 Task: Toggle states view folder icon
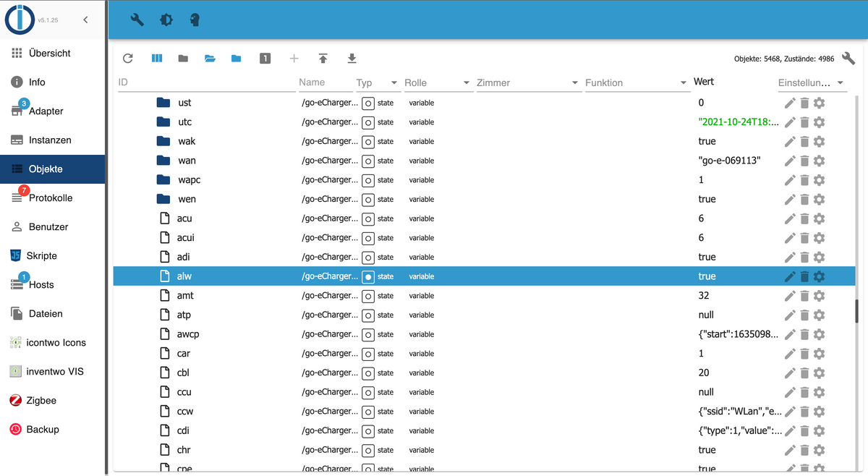pos(236,58)
